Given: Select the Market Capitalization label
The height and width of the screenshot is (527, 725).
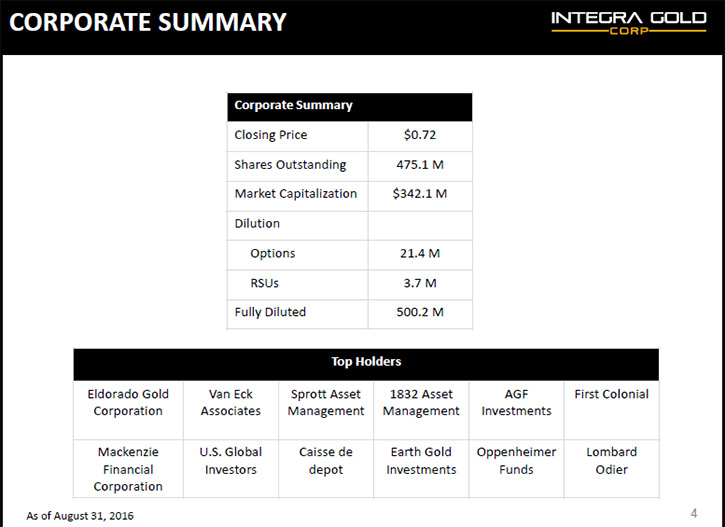Looking at the screenshot, I should [296, 194].
